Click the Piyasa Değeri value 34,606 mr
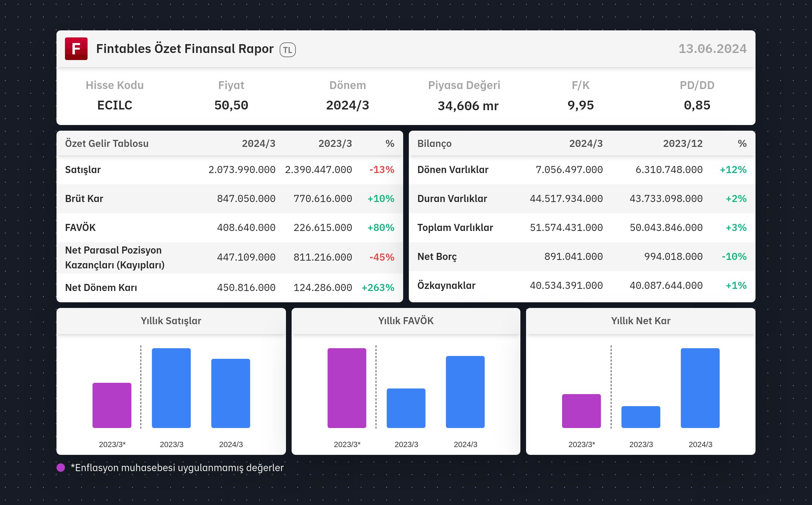Image resolution: width=812 pixels, height=505 pixels. click(468, 106)
